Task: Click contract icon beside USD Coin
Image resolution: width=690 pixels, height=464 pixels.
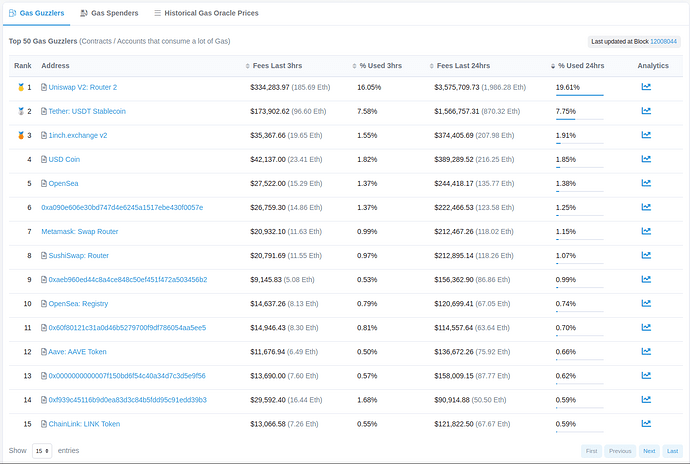Action: (44, 159)
